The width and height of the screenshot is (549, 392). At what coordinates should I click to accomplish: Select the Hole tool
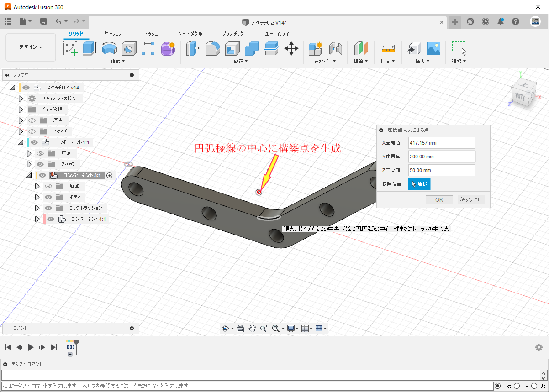[x=129, y=48]
